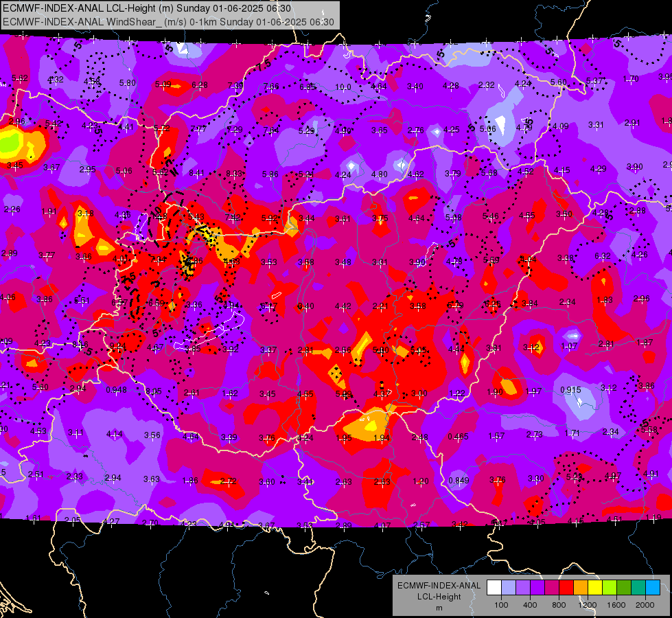The height and width of the screenshot is (618, 672).
Task: Click the grid value '1.70'
Action: tap(631, 79)
